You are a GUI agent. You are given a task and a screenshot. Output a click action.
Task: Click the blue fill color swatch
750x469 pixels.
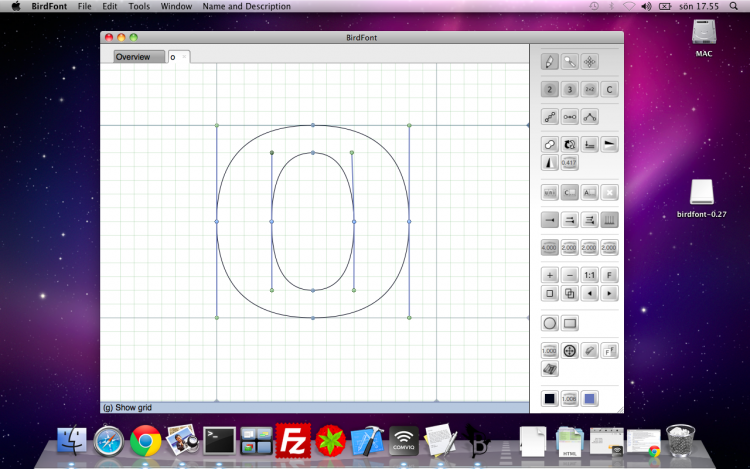590,399
